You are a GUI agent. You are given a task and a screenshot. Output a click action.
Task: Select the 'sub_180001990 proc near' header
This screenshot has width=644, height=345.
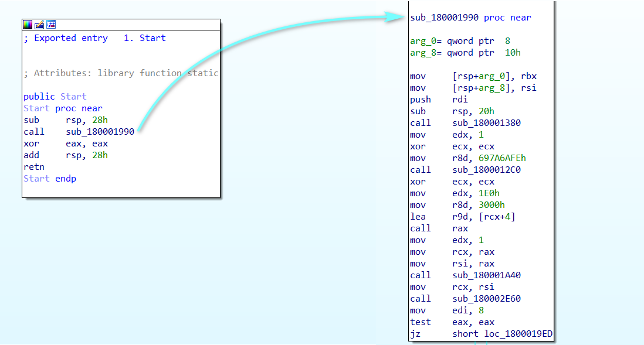coord(470,18)
